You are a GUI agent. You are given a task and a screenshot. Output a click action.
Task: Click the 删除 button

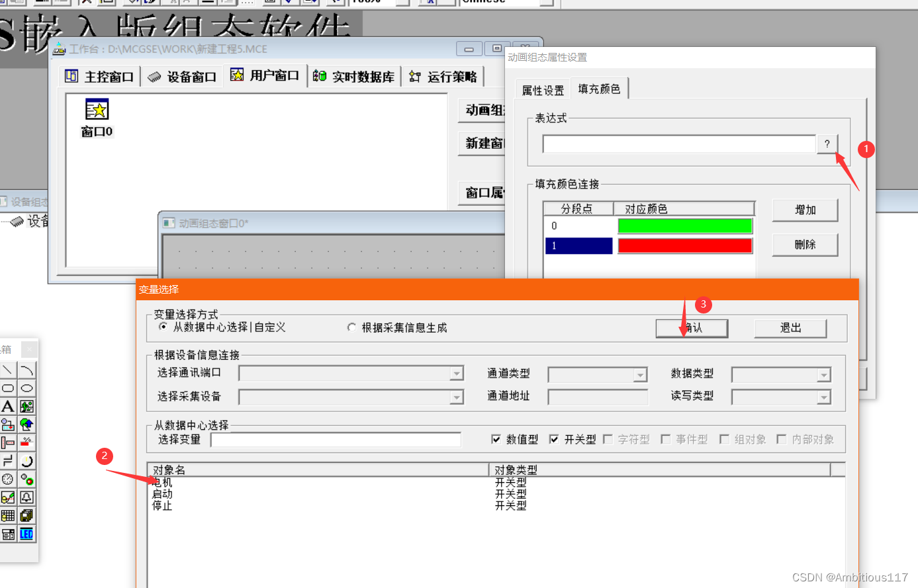tap(805, 245)
